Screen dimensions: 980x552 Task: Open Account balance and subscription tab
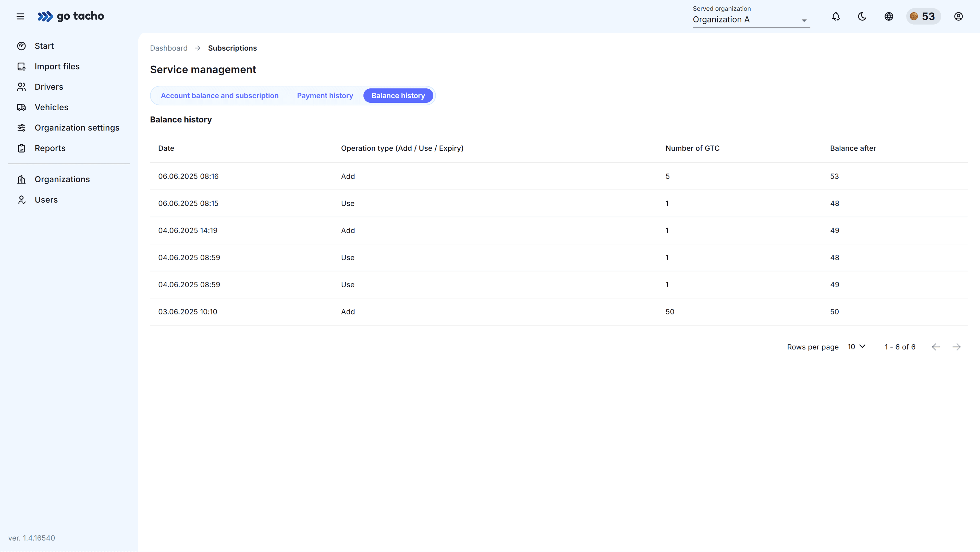(219, 96)
